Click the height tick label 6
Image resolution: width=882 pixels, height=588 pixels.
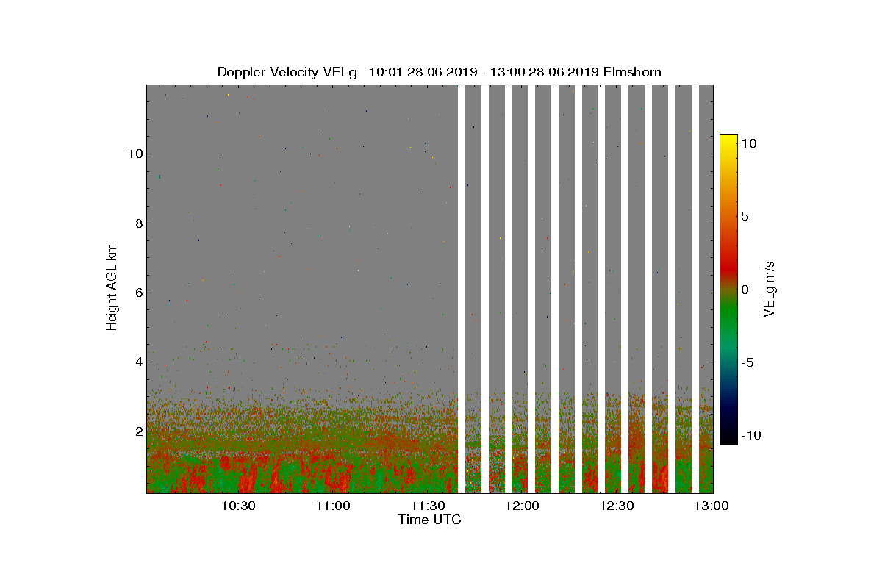137,293
